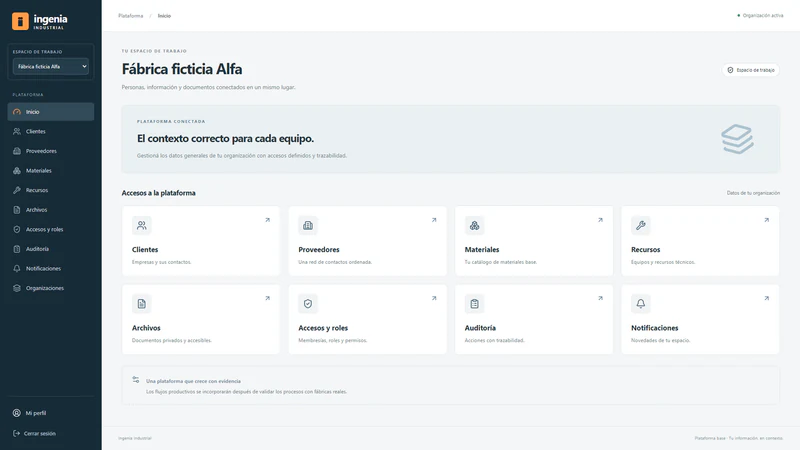Click 'Una plataforma que crece con evidencia' text
800x450 pixels.
[193, 381]
